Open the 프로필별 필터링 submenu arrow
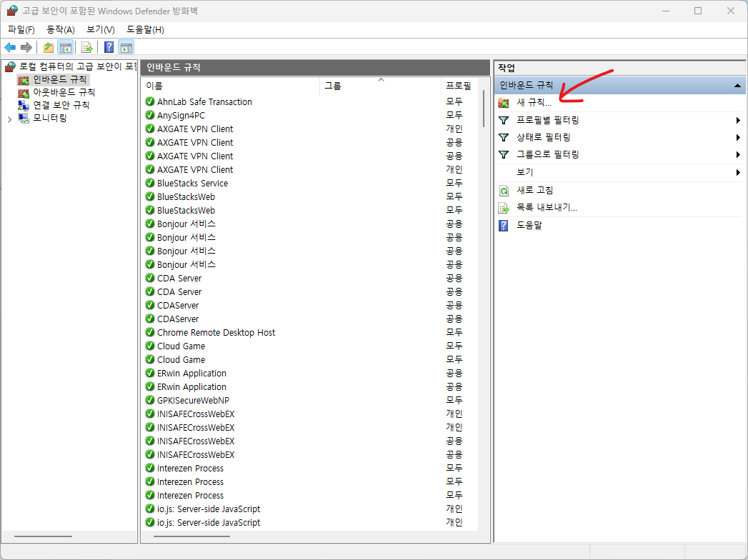This screenshot has height=560, width=748. (x=739, y=120)
